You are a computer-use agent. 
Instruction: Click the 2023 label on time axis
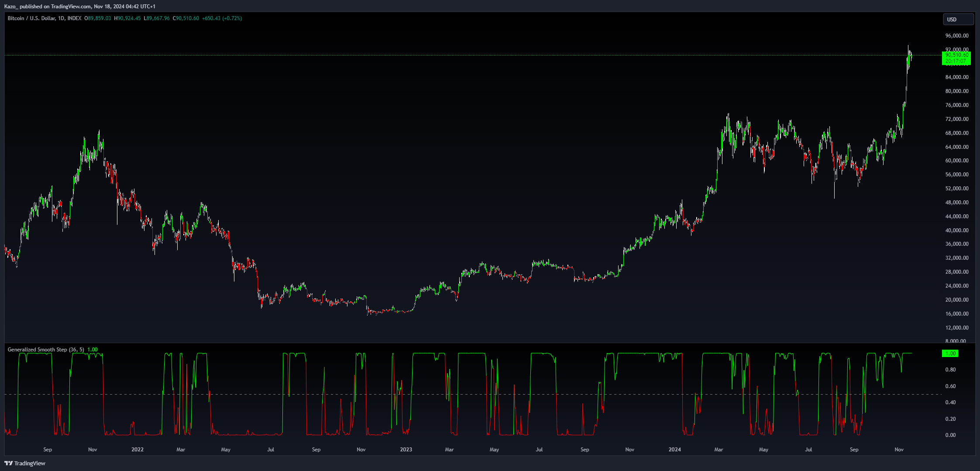click(x=406, y=450)
